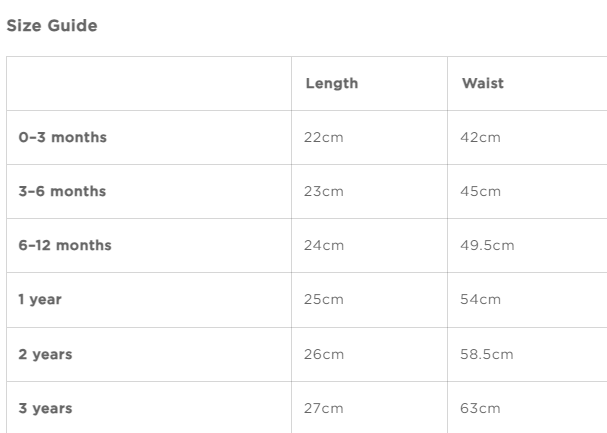Click the 58.5cm waist cell
The image size is (607, 433).
coord(487,354)
